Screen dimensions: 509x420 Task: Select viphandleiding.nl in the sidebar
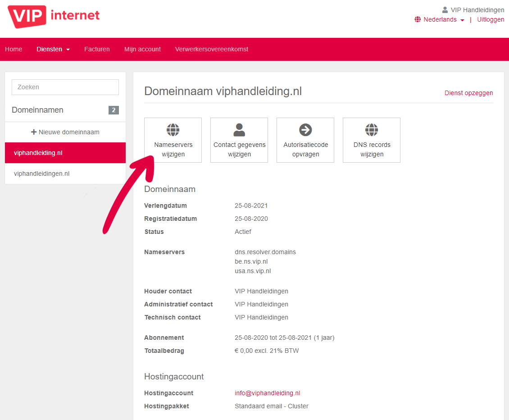pos(65,153)
